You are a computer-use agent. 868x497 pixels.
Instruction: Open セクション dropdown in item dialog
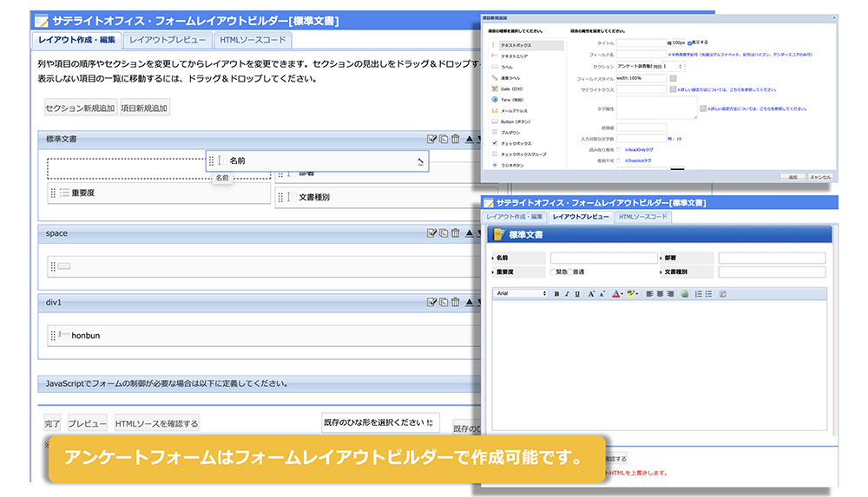coord(634,67)
